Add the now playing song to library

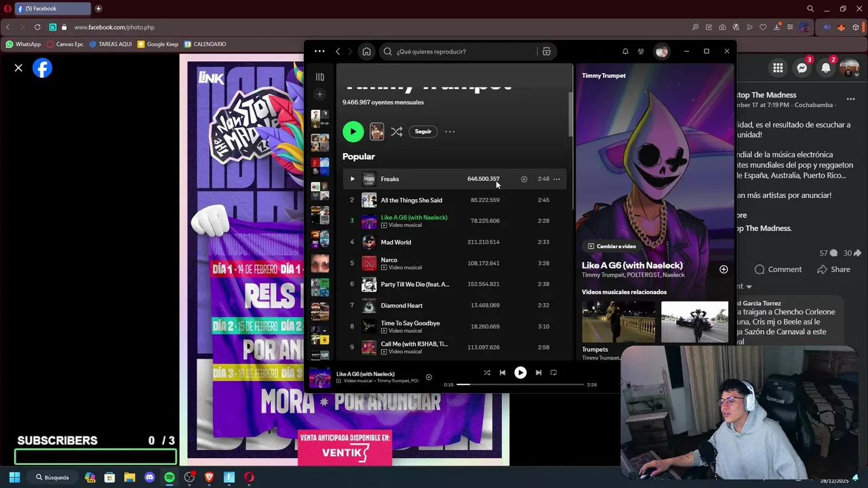click(724, 269)
